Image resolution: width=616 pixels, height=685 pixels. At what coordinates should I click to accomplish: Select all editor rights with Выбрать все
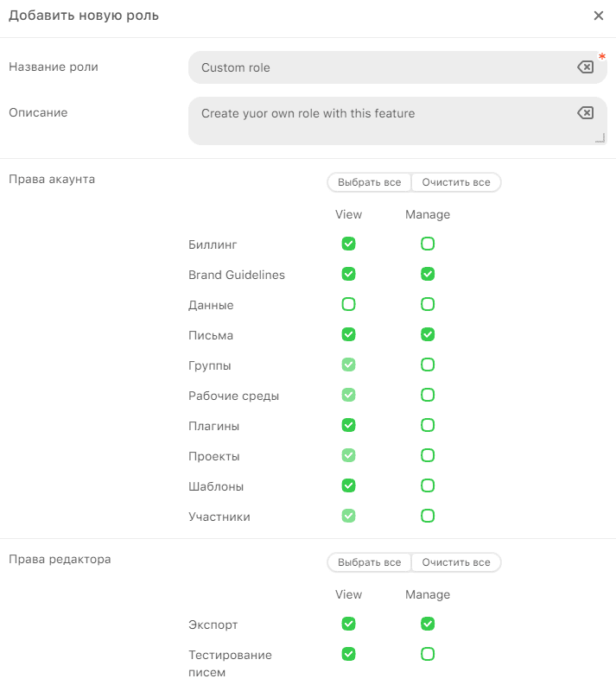click(369, 562)
